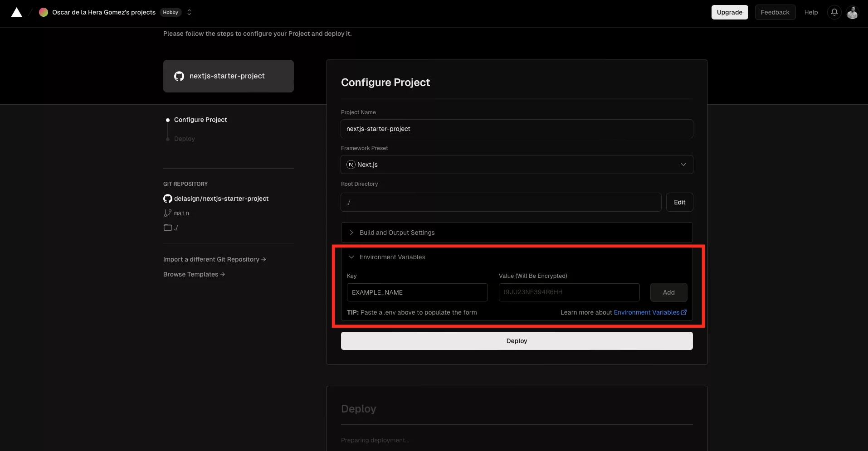Screen dimensions: 868x451
Task: Click the 'GIT REPOSITORY' heading text
Action: 185,184
